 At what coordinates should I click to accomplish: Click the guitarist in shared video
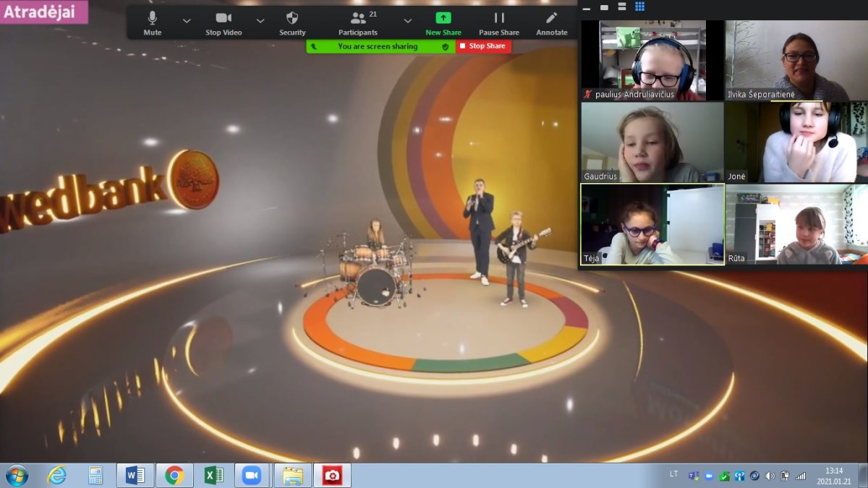(515, 258)
